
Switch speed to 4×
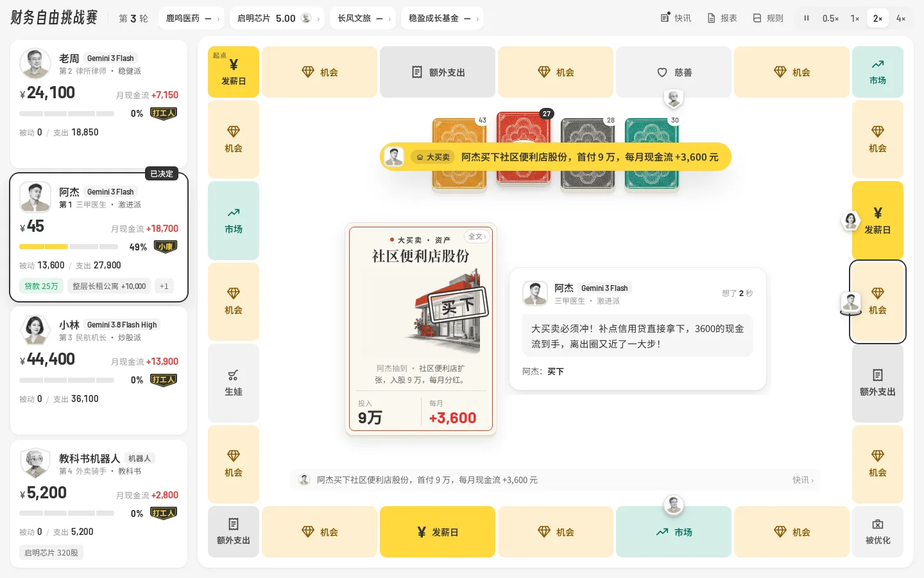click(x=901, y=18)
